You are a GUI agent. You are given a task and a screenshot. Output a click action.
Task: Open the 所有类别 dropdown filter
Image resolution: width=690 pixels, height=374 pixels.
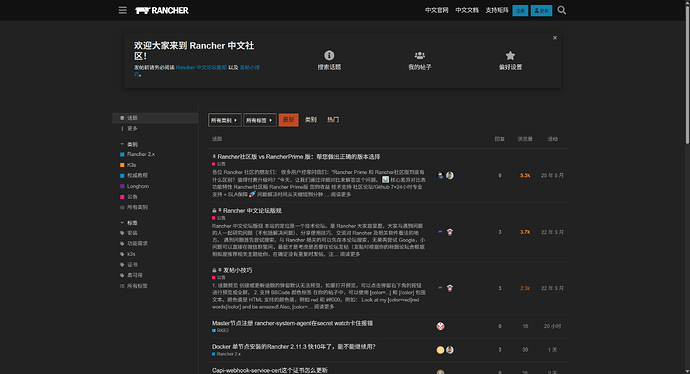coord(224,120)
